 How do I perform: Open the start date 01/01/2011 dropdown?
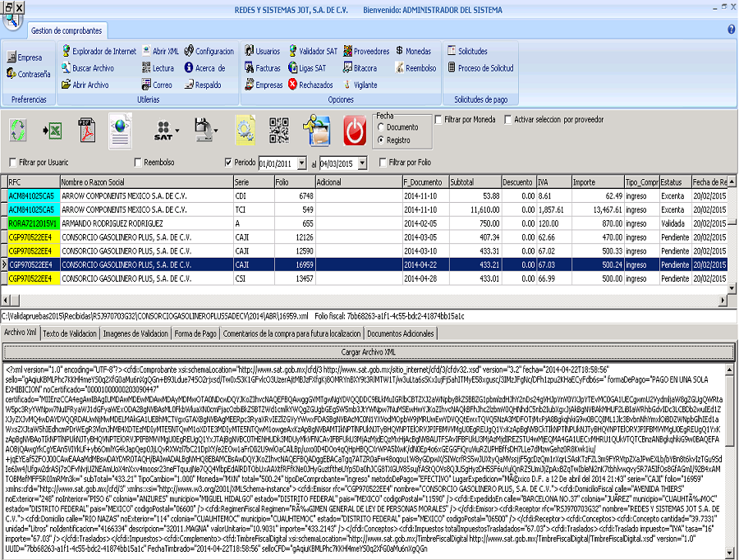point(303,163)
